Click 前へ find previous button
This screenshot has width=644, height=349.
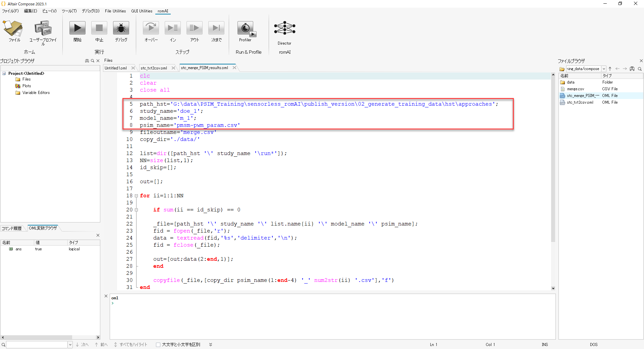(102, 345)
